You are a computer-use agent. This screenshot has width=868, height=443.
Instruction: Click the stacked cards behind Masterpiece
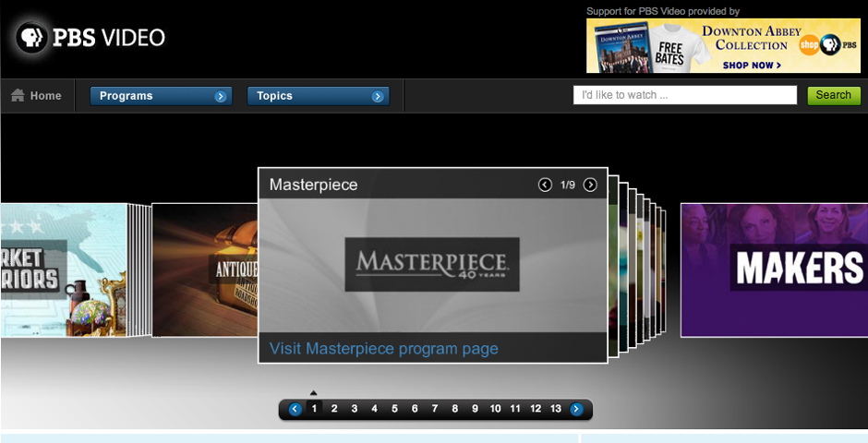pos(636,269)
